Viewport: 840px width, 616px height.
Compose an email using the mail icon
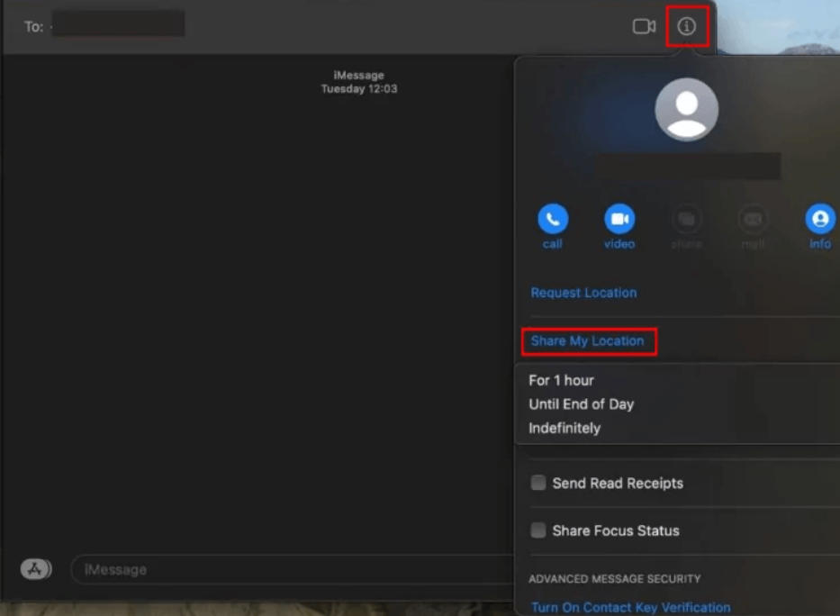752,220
